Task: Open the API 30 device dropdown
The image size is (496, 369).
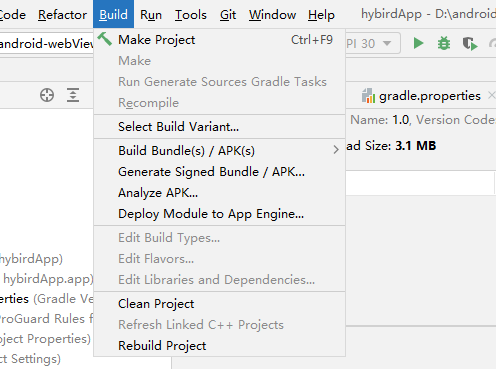Action: pyautogui.click(x=372, y=43)
